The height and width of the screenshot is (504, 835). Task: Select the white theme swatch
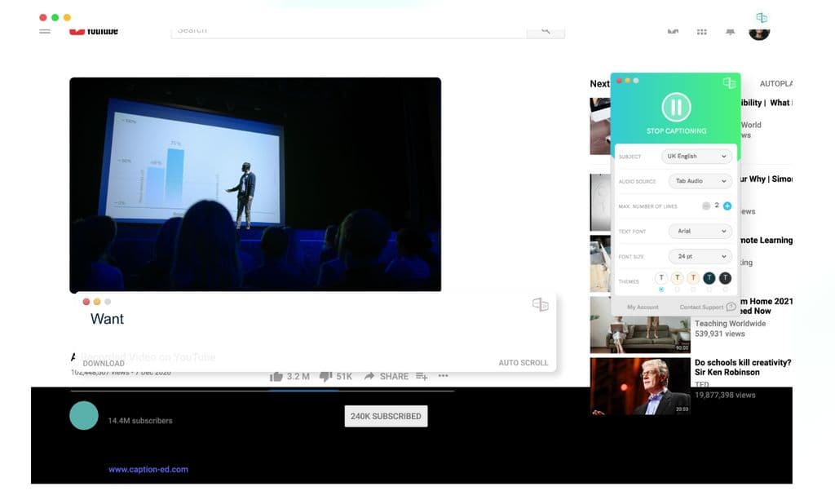pyautogui.click(x=661, y=277)
